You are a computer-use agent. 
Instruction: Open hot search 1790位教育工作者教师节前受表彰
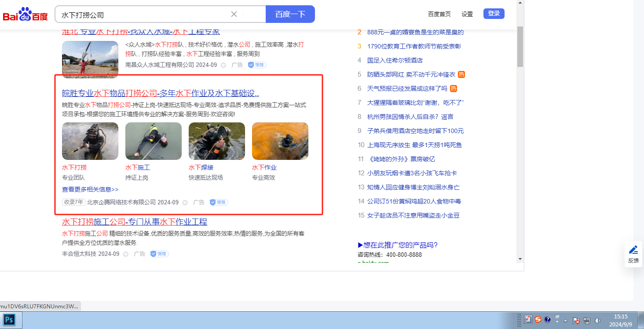(x=414, y=46)
